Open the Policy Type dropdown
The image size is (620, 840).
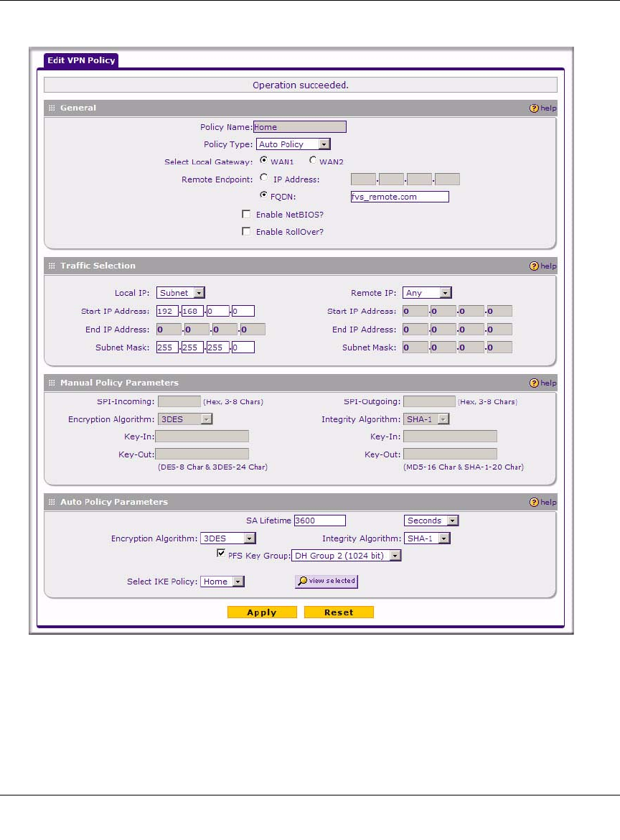pos(293,144)
